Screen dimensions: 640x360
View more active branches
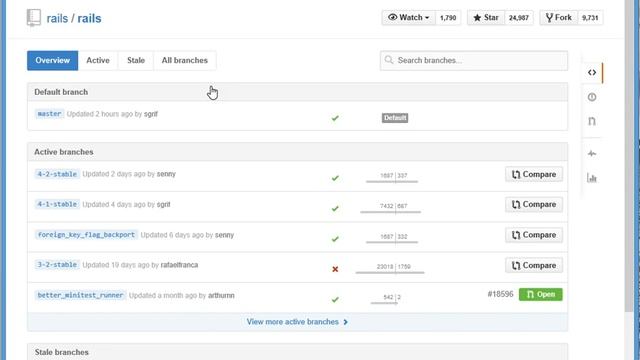[297, 322]
